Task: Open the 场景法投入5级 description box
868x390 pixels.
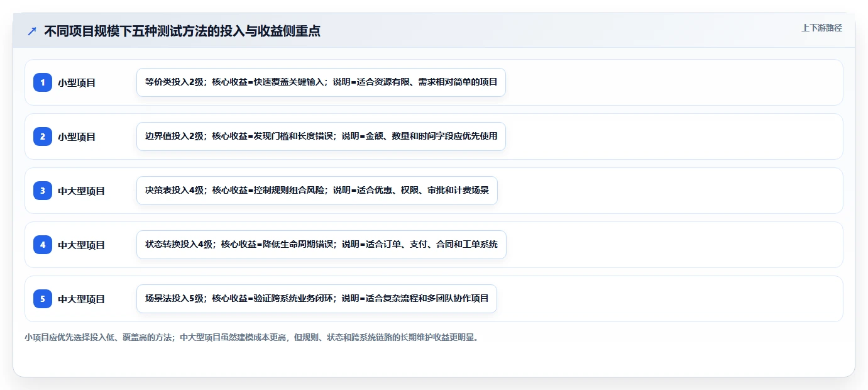Action: coord(317,299)
